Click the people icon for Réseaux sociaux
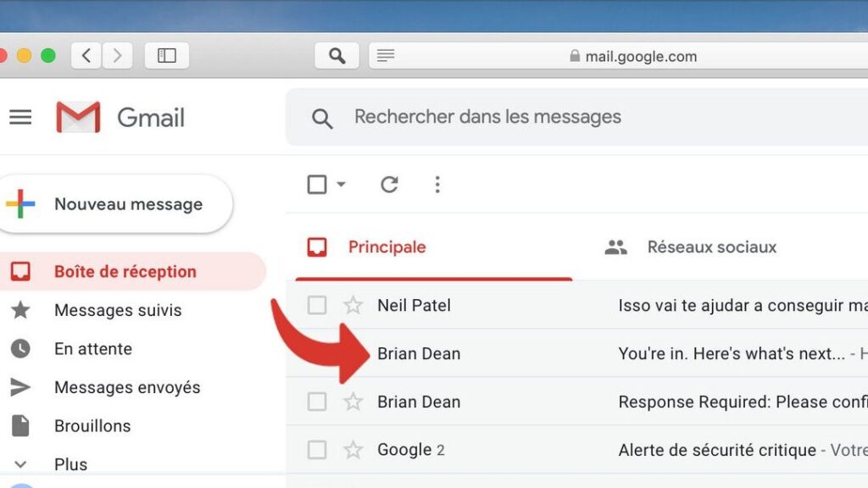Viewport: 868px width, 488px height. tap(616, 247)
